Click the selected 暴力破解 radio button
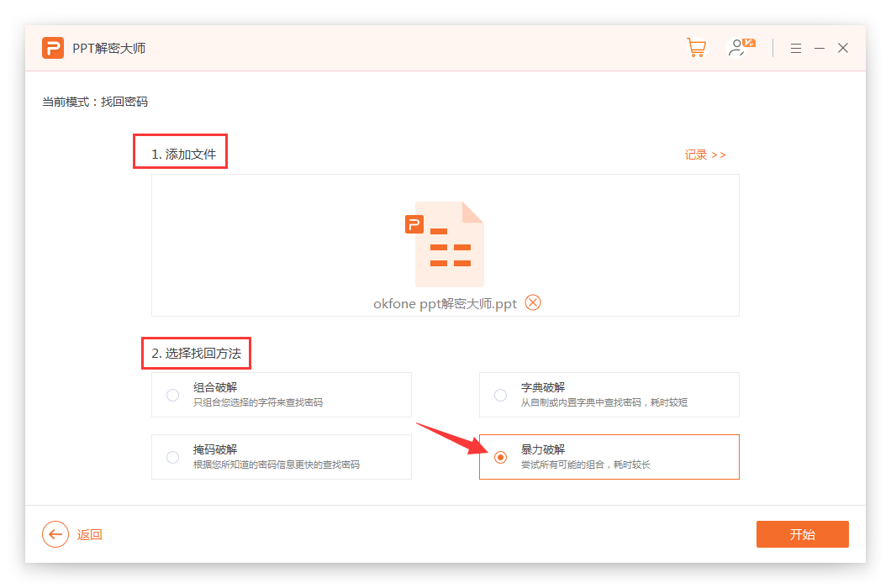Viewport: 891px width, 588px height. [500, 457]
